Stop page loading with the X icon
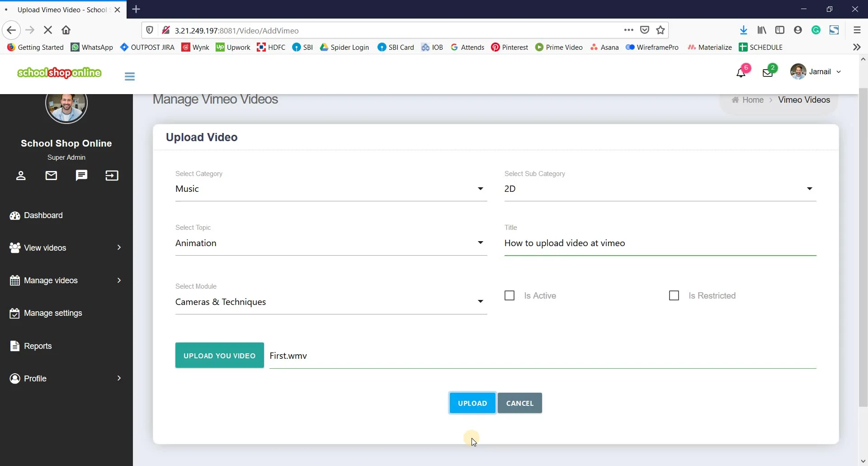 48,30
